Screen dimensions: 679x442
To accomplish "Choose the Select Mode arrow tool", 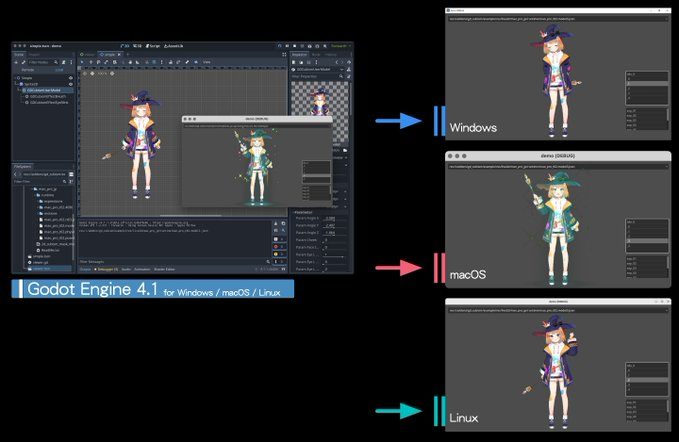I will [82, 62].
